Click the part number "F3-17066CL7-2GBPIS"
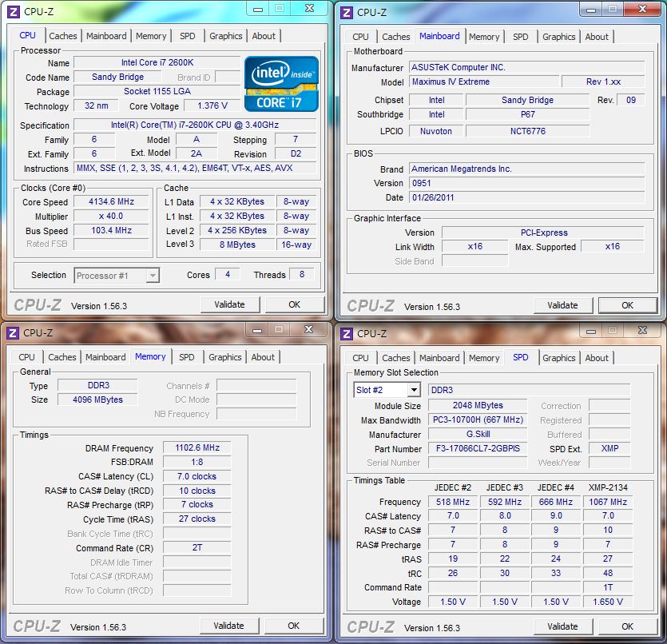The image size is (667, 644). pos(478,448)
